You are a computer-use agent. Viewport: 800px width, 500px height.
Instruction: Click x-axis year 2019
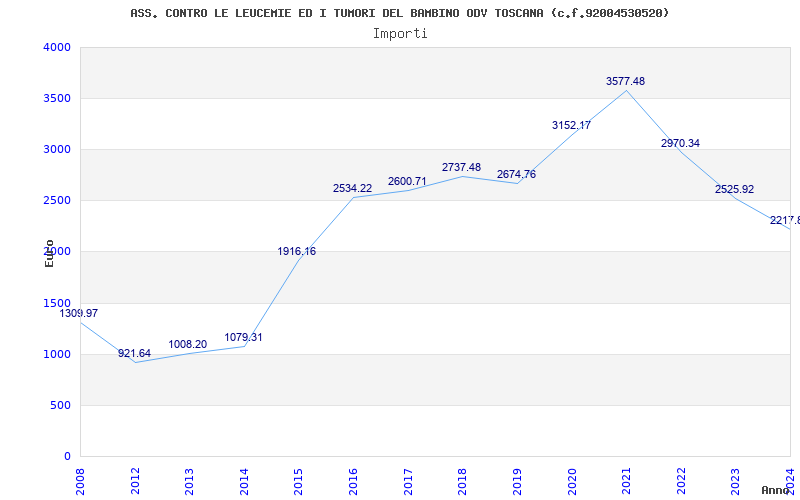coord(517,482)
